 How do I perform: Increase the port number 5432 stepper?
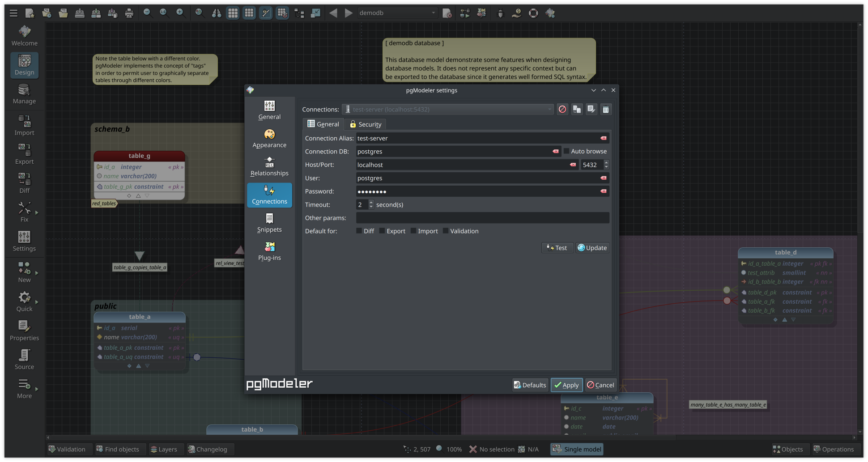click(606, 162)
